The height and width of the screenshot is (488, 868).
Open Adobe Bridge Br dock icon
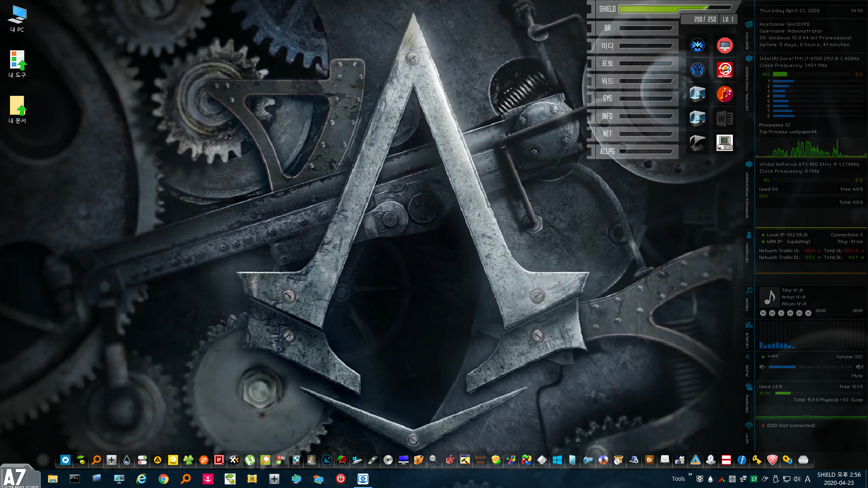[649, 460]
